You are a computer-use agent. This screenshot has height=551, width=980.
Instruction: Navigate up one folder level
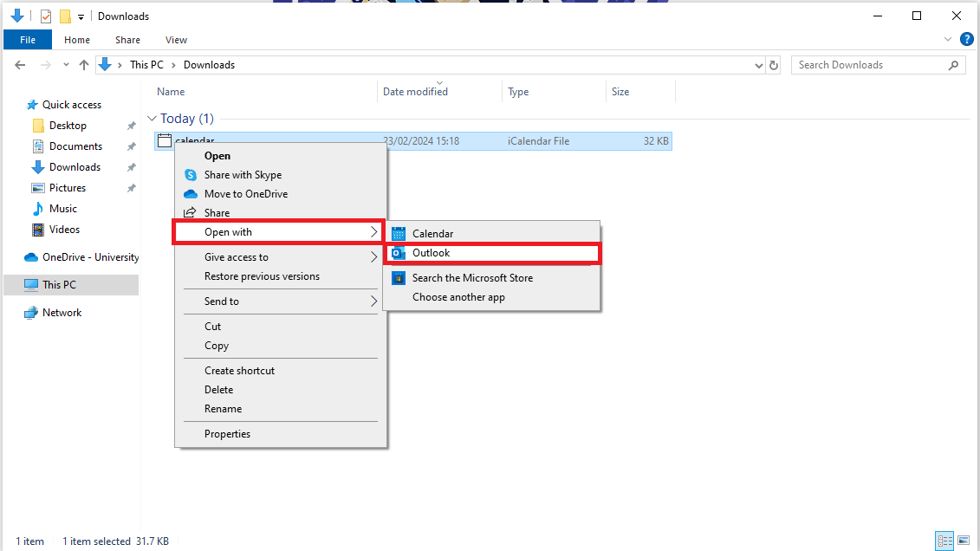83,64
